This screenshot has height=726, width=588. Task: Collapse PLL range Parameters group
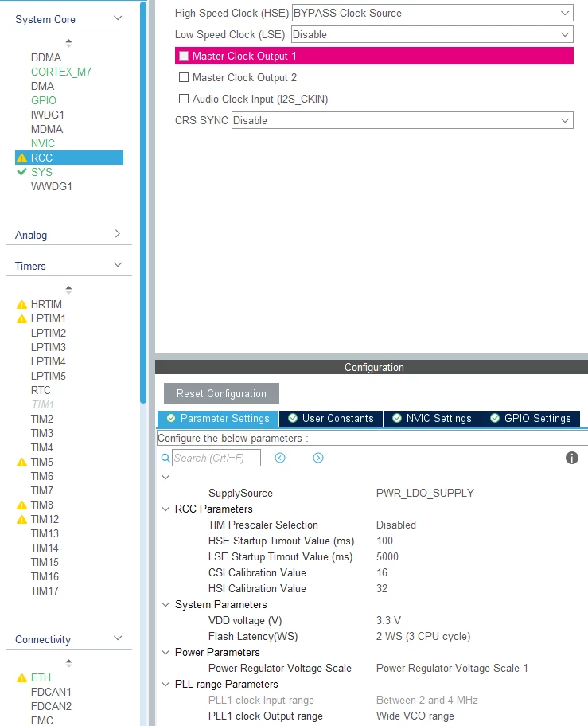point(165,684)
